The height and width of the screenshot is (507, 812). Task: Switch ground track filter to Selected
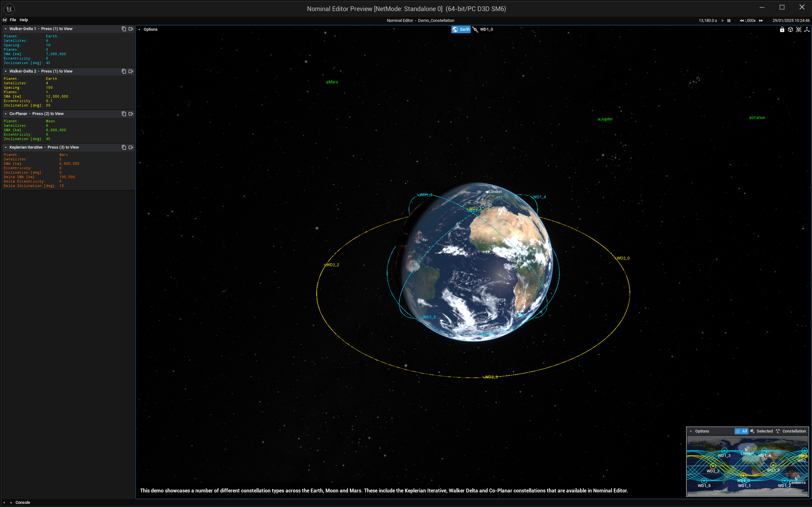(761, 431)
